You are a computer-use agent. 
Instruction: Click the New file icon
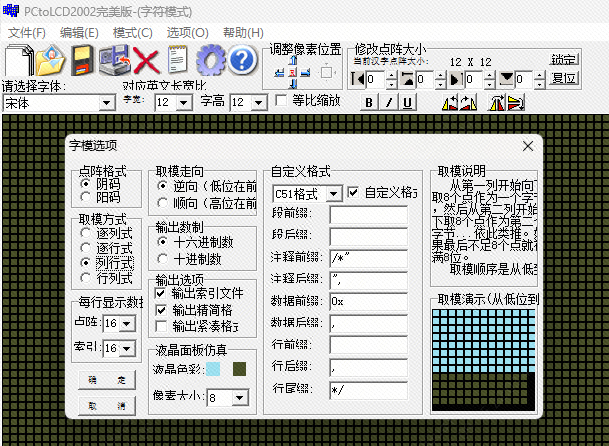click(19, 60)
